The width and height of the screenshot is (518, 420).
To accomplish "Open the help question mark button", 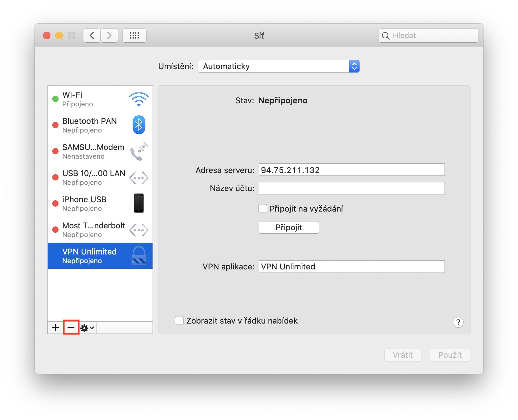I will 458,323.
